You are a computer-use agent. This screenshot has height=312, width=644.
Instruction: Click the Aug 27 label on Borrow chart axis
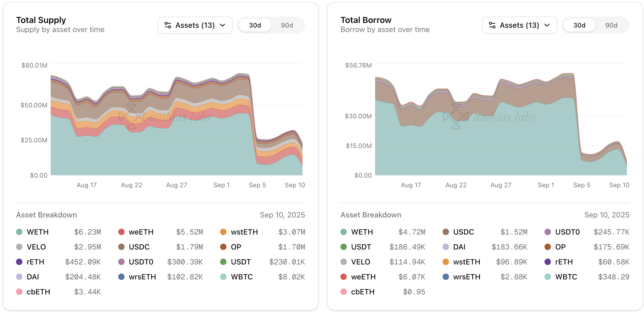(x=501, y=185)
